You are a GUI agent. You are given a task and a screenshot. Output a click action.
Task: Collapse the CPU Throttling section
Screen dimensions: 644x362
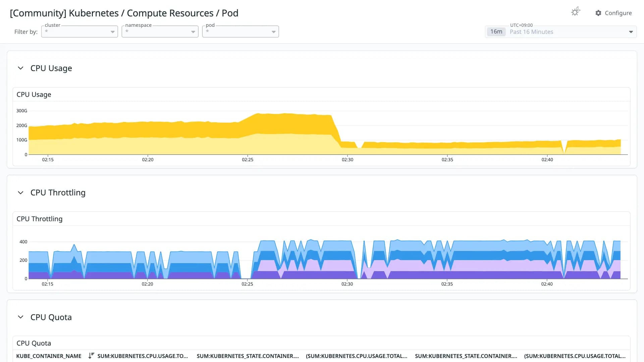(x=20, y=193)
